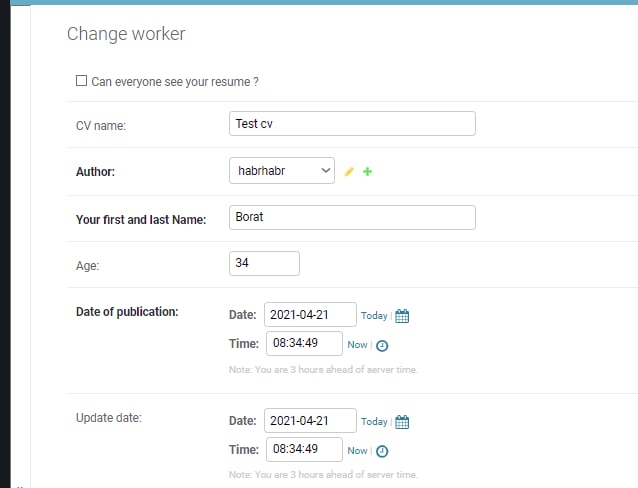Viewport: 638px width, 488px height.
Task: Set Date of publication to Today
Action: 374,315
